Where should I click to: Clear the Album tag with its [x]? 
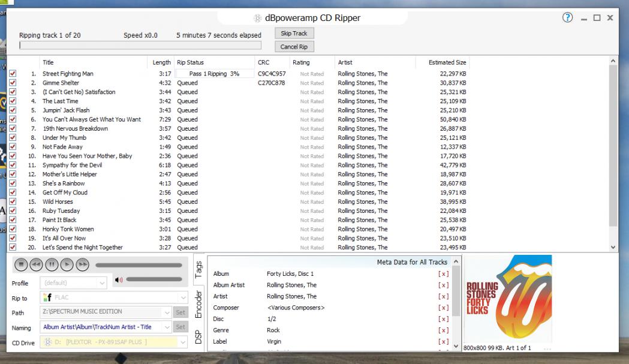coord(443,274)
